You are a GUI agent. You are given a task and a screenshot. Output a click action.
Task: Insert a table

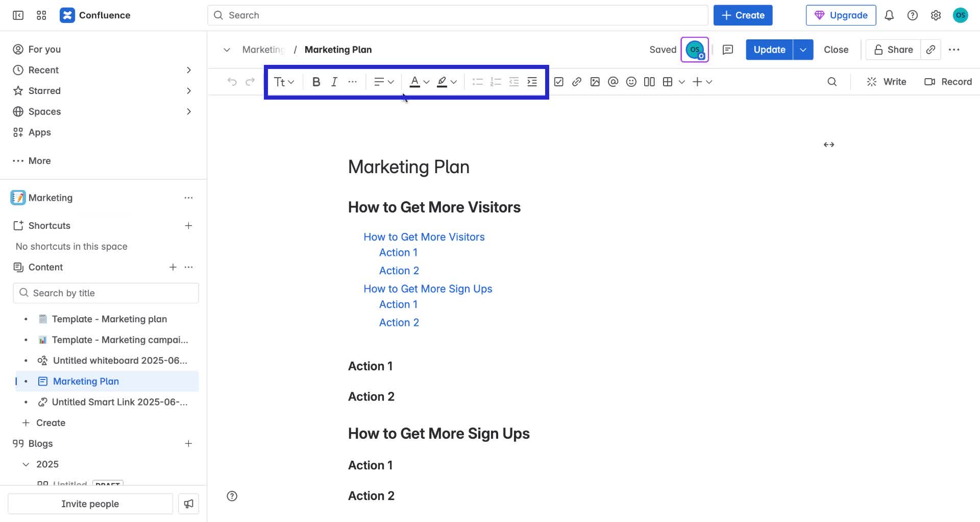click(x=668, y=81)
